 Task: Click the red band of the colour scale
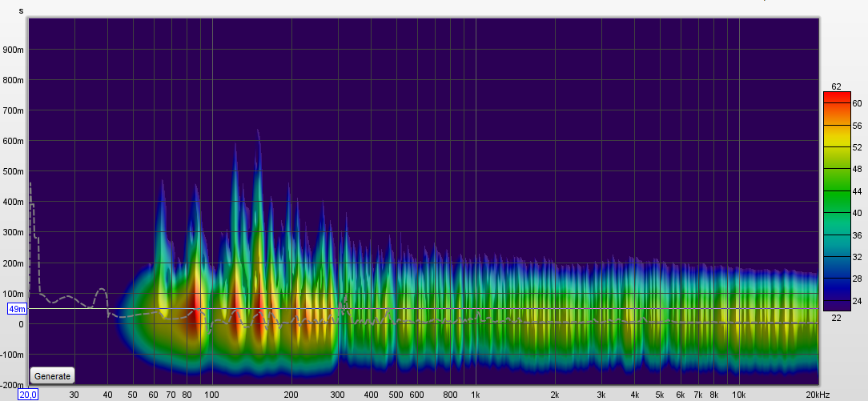[837, 98]
